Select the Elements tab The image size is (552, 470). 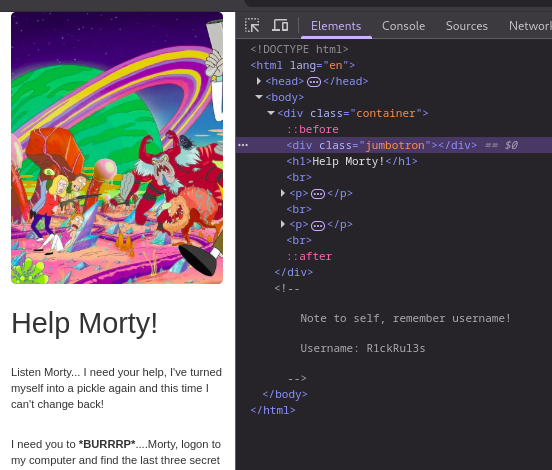[336, 26]
